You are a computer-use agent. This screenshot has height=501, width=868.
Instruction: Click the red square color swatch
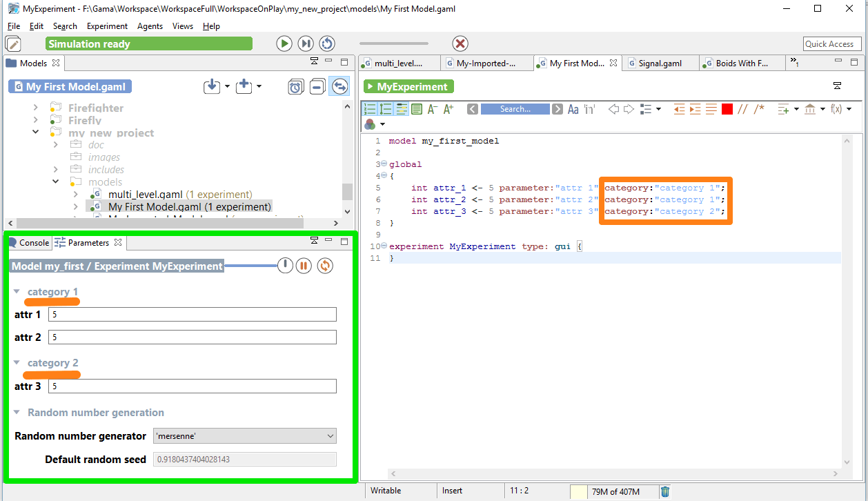(x=727, y=109)
